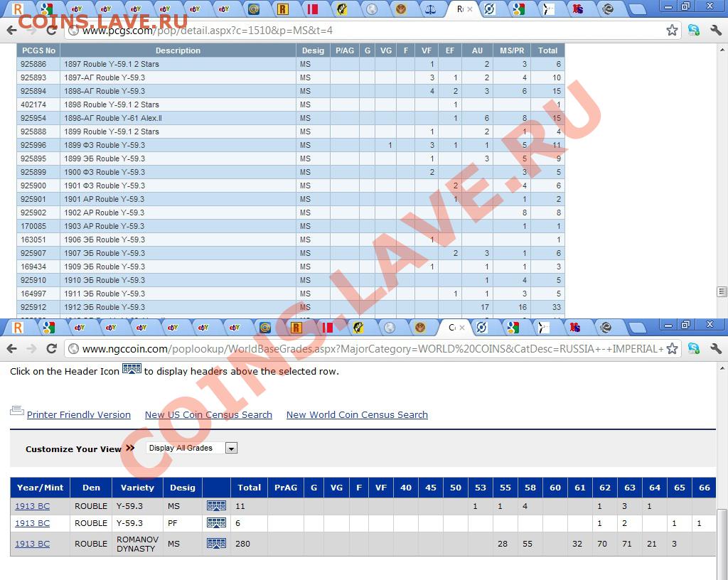Select '1912 ЭБ Rouble Y-59.3' description
This screenshot has height=580, width=728.
coord(105,307)
